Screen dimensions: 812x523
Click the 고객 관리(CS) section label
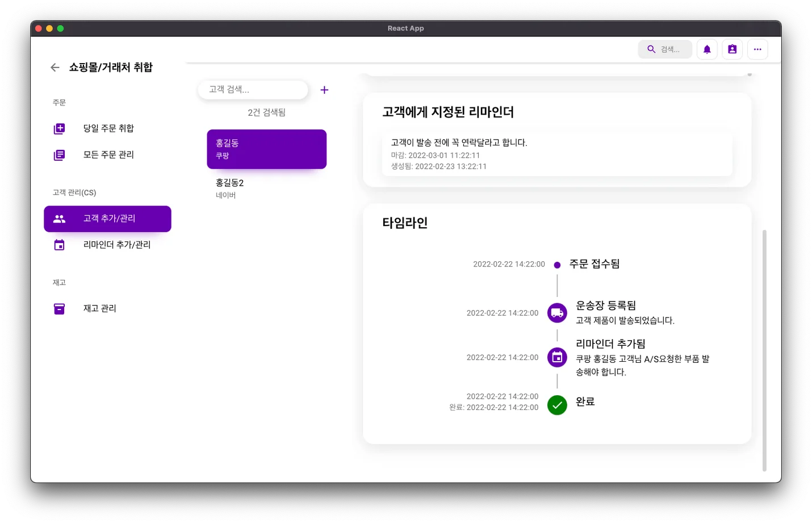click(74, 193)
